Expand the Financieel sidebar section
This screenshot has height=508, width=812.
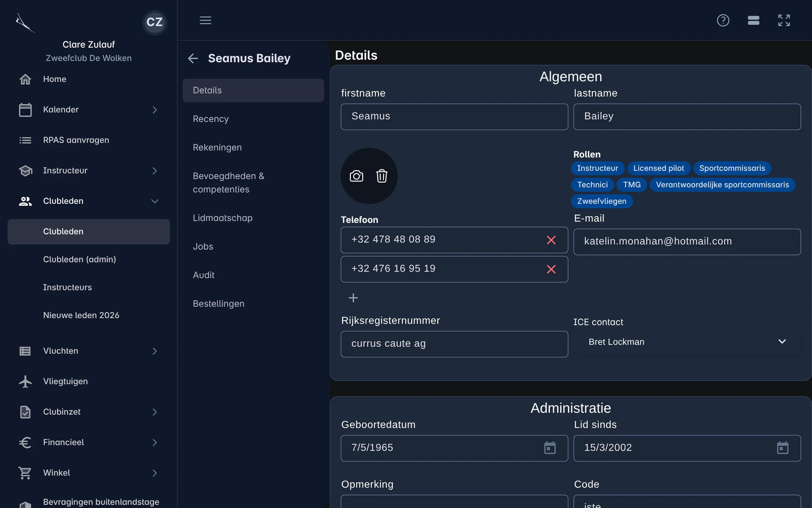coord(88,443)
